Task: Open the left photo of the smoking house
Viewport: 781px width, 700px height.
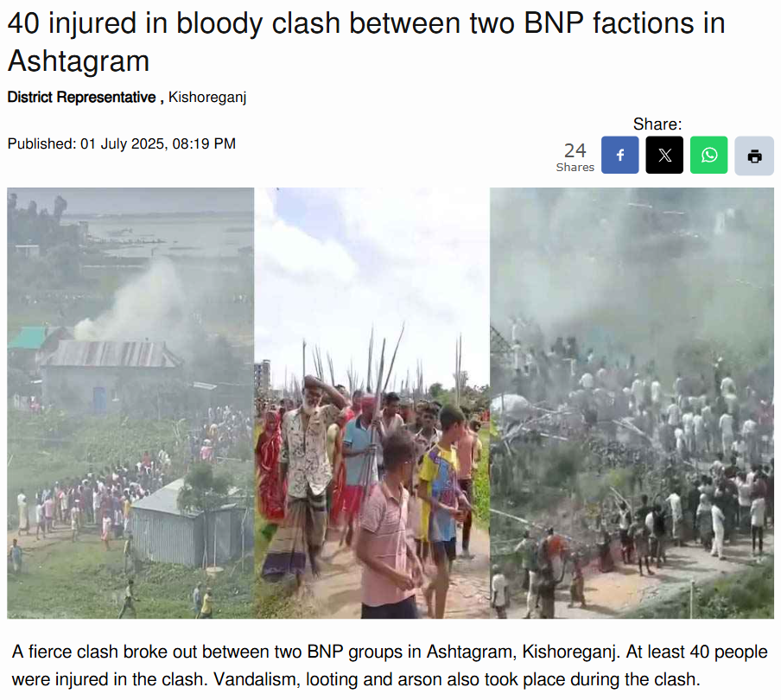Action: coord(130,403)
